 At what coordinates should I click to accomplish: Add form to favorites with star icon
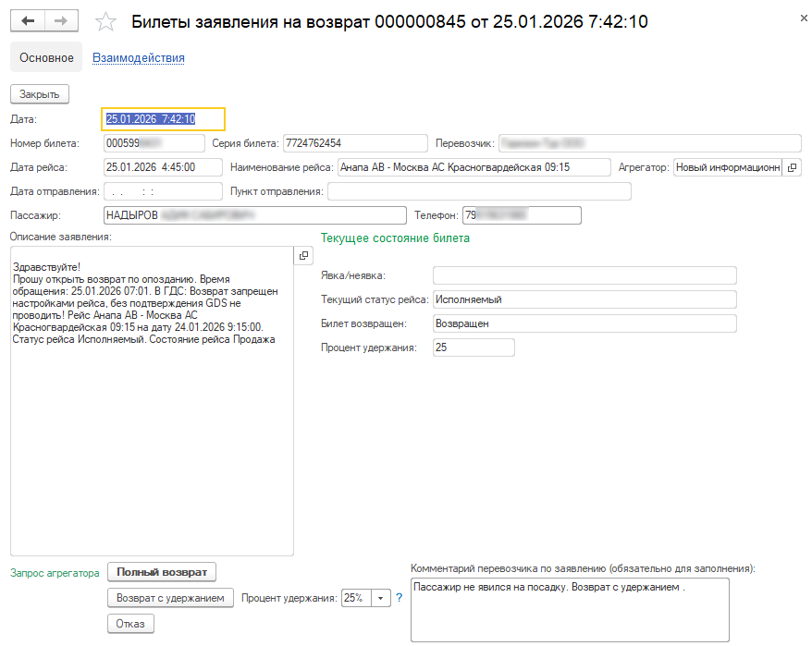tap(107, 22)
